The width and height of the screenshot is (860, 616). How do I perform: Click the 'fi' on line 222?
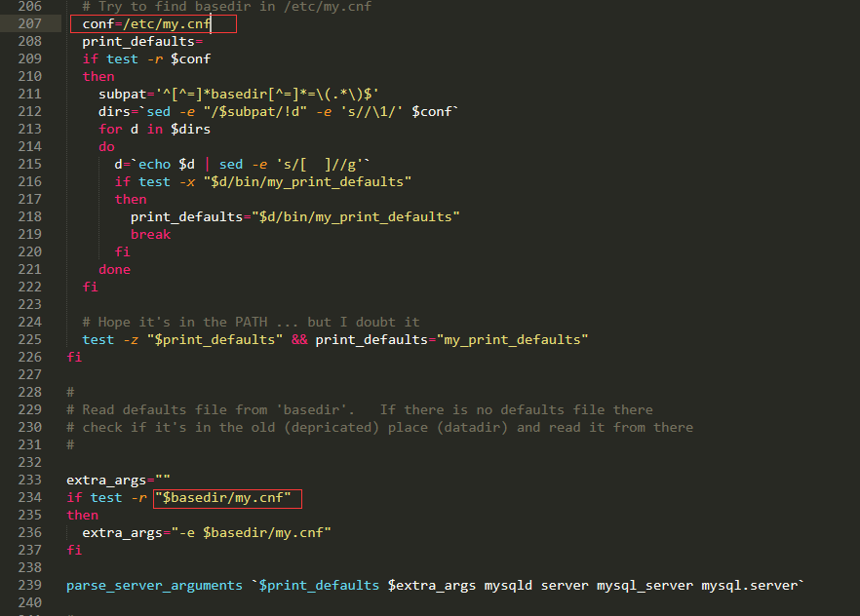(91, 288)
